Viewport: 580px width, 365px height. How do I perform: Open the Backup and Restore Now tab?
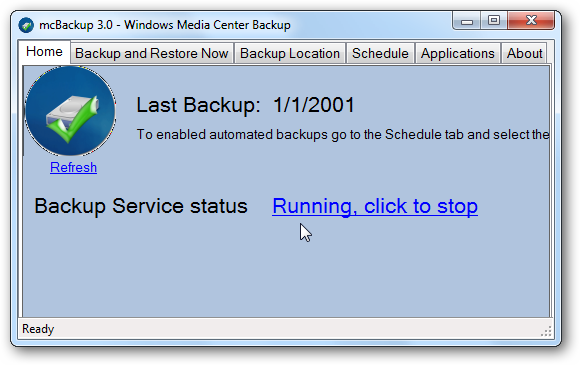click(x=152, y=54)
